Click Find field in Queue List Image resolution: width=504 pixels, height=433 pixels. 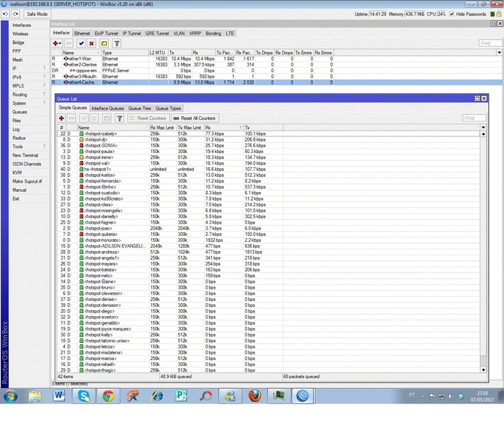point(474,118)
